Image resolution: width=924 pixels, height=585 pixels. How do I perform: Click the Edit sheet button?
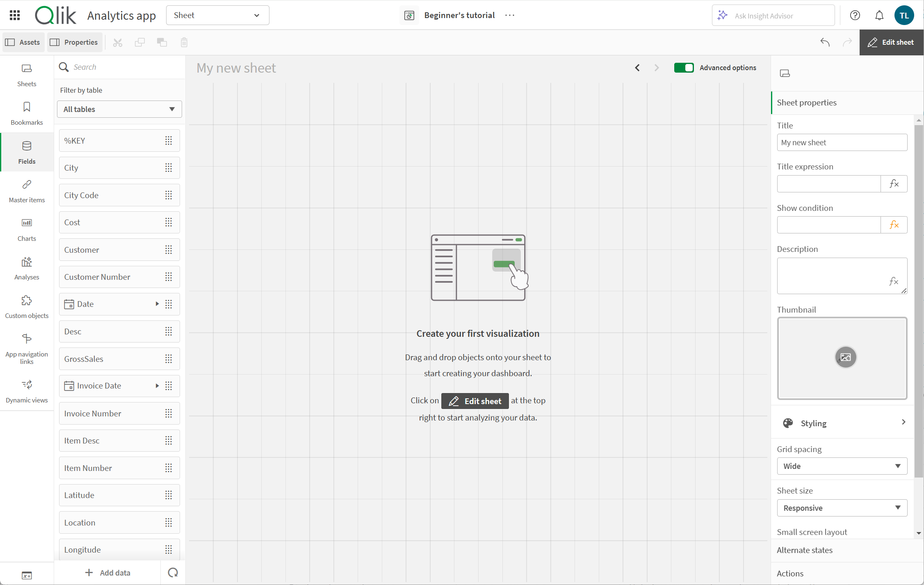click(892, 42)
